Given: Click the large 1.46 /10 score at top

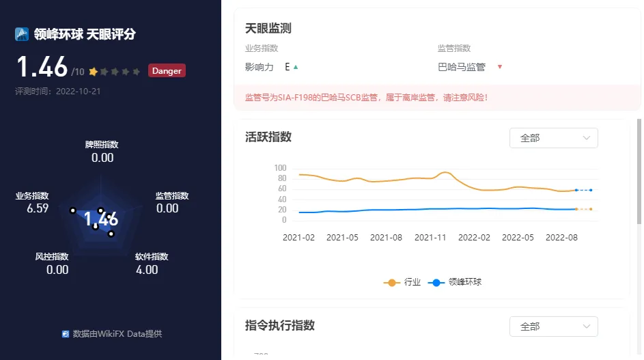Looking at the screenshot, I should 50,67.
